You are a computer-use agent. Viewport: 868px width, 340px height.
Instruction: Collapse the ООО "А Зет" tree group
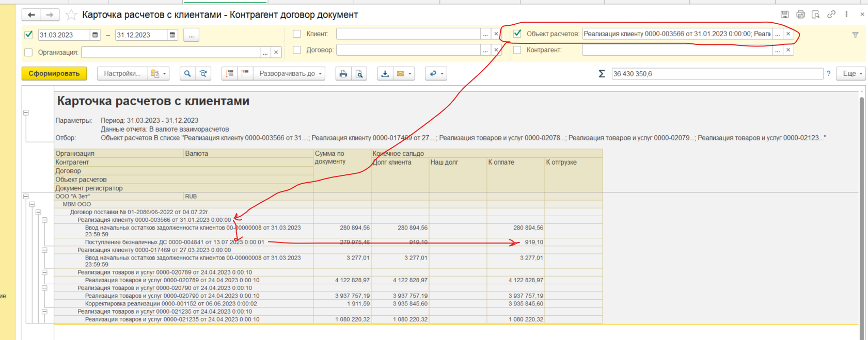pyautogui.click(x=26, y=197)
